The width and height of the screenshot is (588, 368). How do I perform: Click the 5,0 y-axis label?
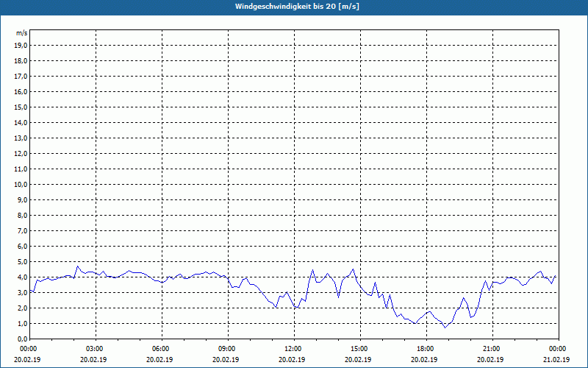tap(22, 262)
